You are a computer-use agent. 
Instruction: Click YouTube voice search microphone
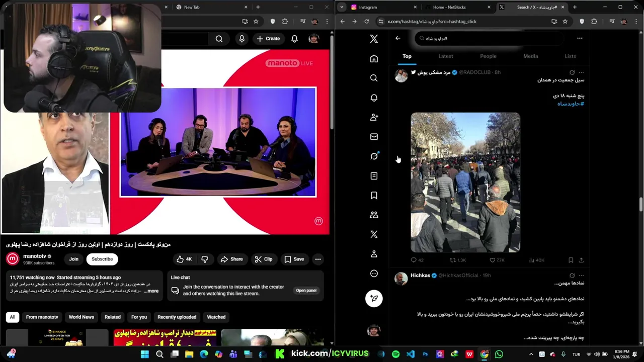click(x=242, y=39)
